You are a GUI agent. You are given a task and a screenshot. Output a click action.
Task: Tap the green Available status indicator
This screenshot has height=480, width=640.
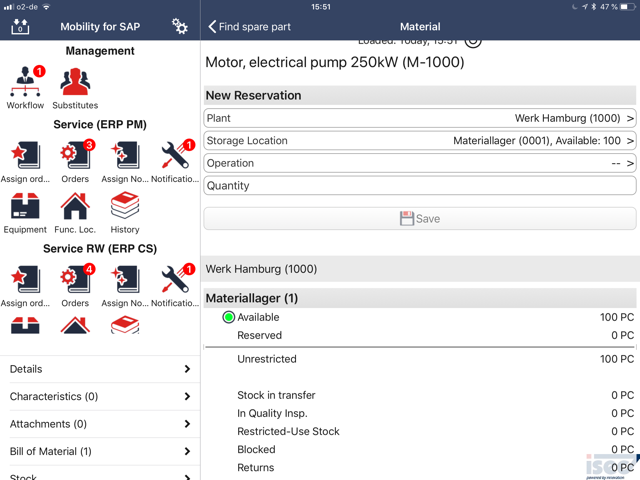229,317
